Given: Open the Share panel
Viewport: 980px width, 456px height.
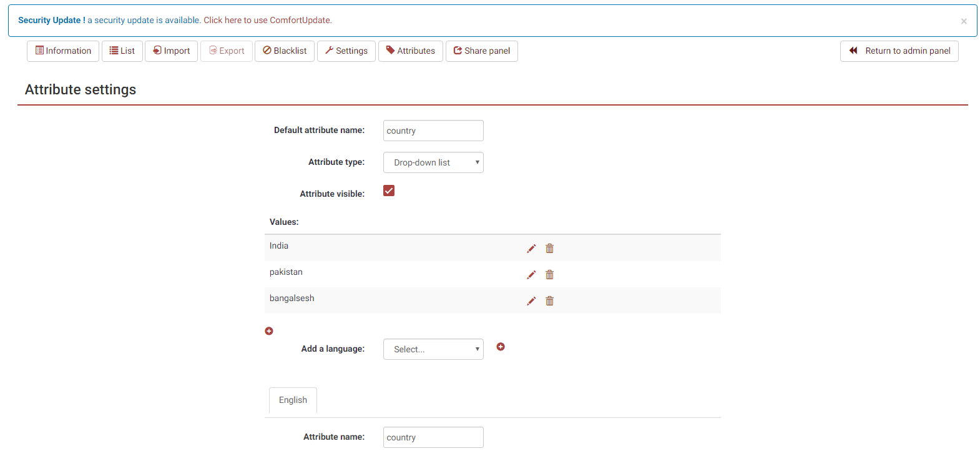Looking at the screenshot, I should click(x=482, y=51).
